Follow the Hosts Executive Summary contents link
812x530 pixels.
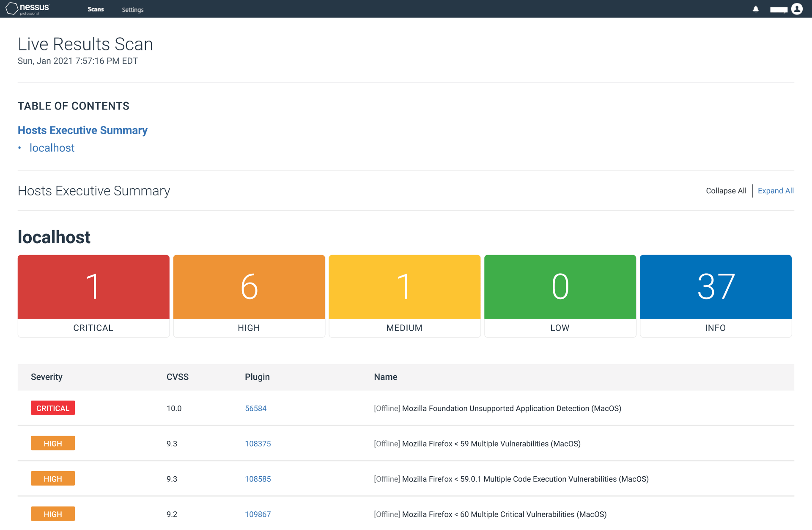[82, 130]
